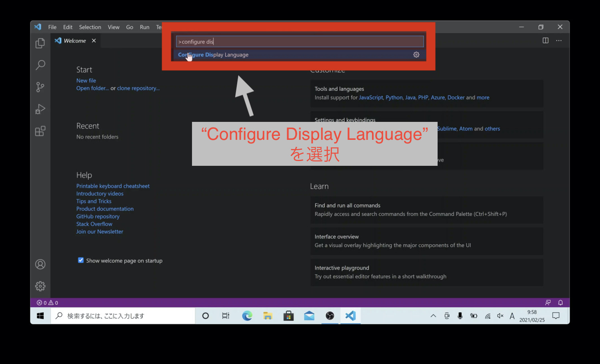Click the split editor right icon

(545, 40)
